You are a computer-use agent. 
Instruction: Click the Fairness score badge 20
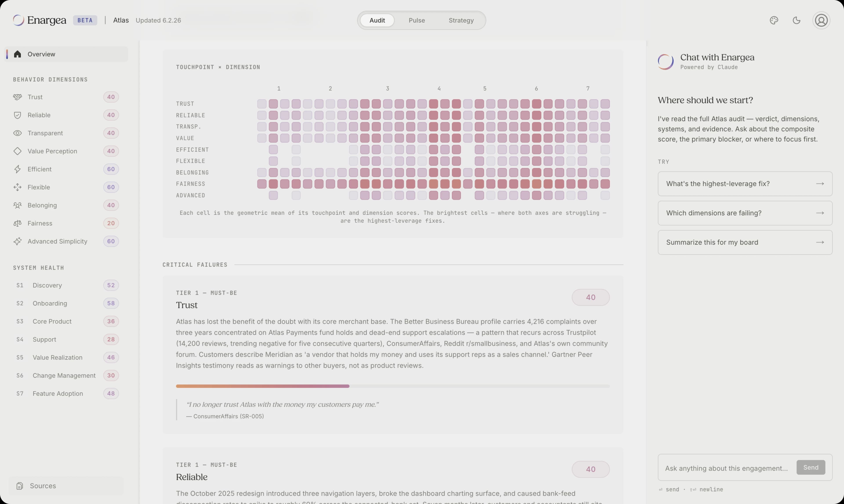tap(111, 224)
